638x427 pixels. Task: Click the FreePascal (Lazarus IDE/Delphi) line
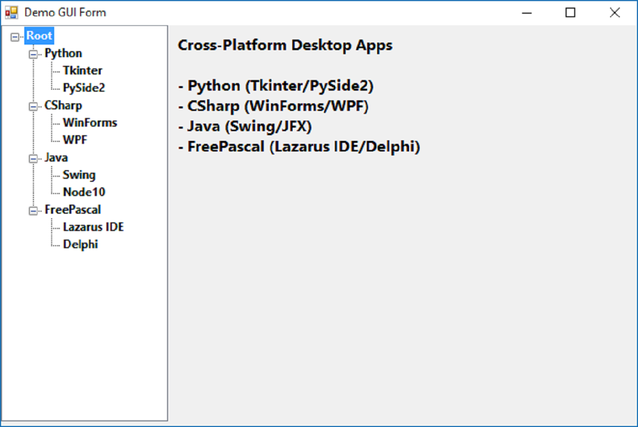299,147
